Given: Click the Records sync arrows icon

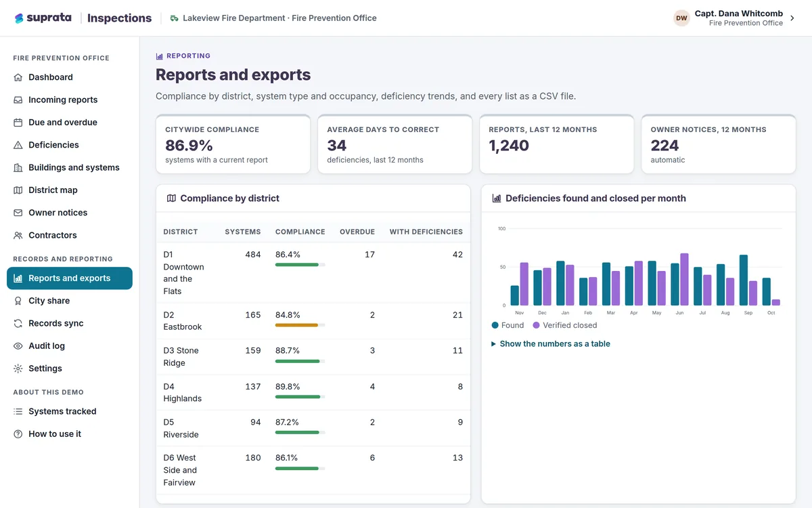Looking at the screenshot, I should [18, 323].
